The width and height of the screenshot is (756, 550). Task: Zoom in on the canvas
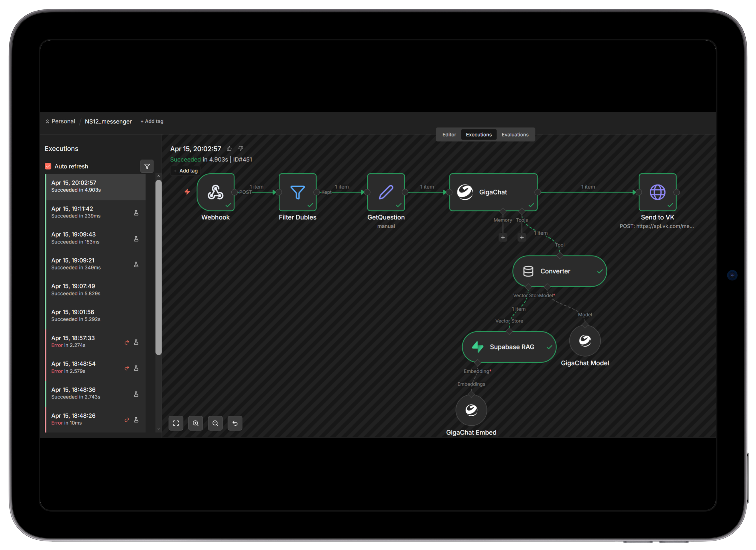196,423
